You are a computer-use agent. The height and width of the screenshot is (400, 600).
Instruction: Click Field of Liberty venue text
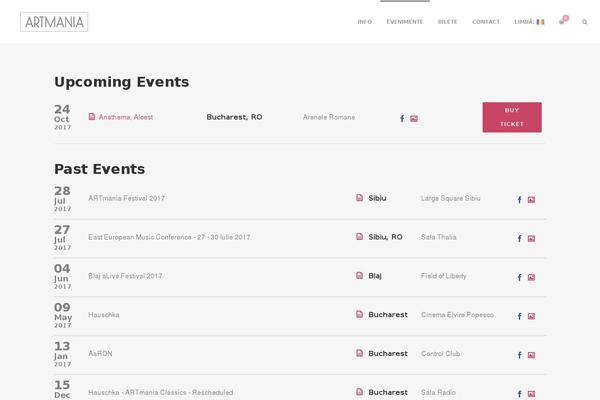coord(444,276)
